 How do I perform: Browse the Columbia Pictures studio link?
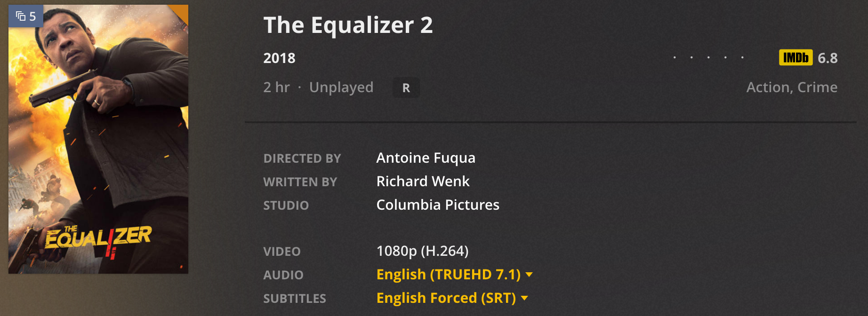(438, 205)
